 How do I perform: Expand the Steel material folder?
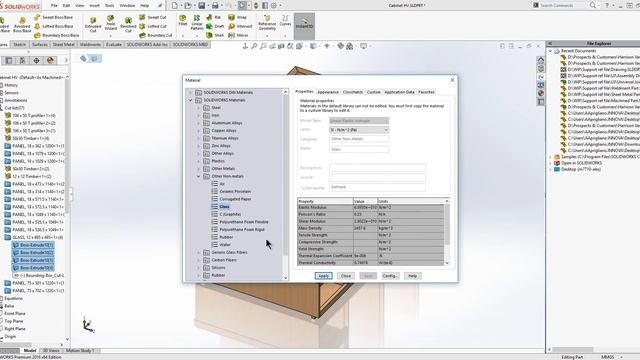tap(199, 108)
